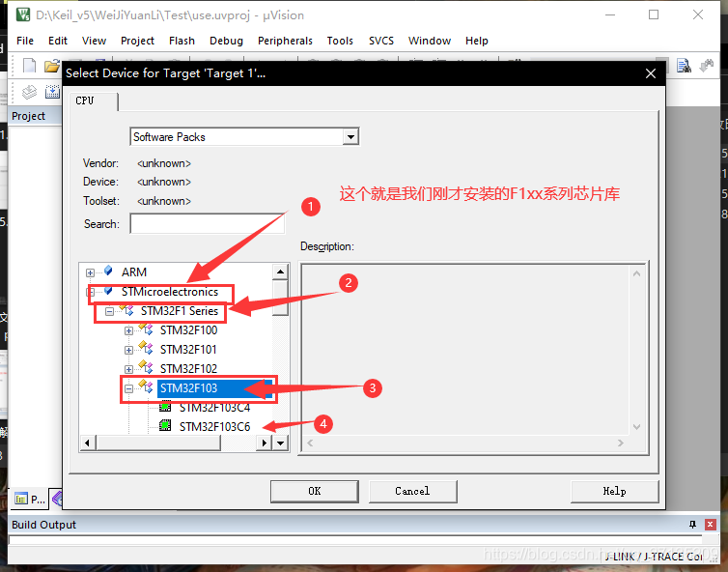The image size is (728, 572).
Task: Expand the STM32F102 node
Action: pyautogui.click(x=128, y=369)
